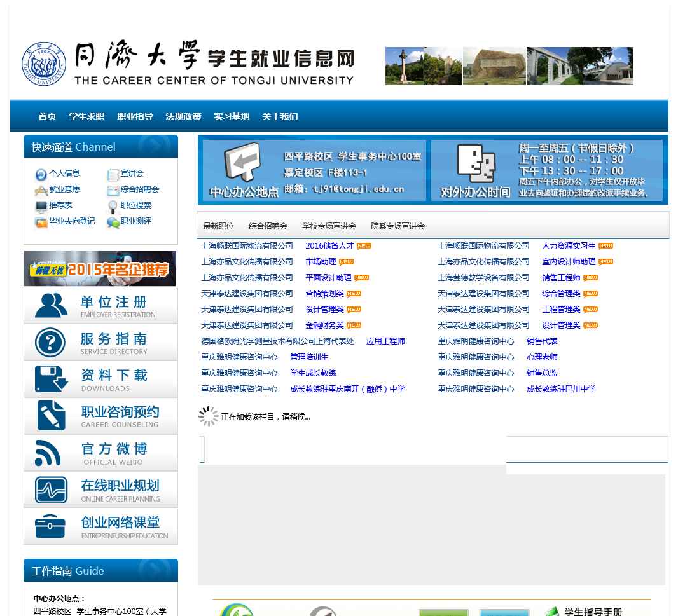The height and width of the screenshot is (616, 678).
Task: Click the campus photo strip in header
Action: (x=509, y=66)
